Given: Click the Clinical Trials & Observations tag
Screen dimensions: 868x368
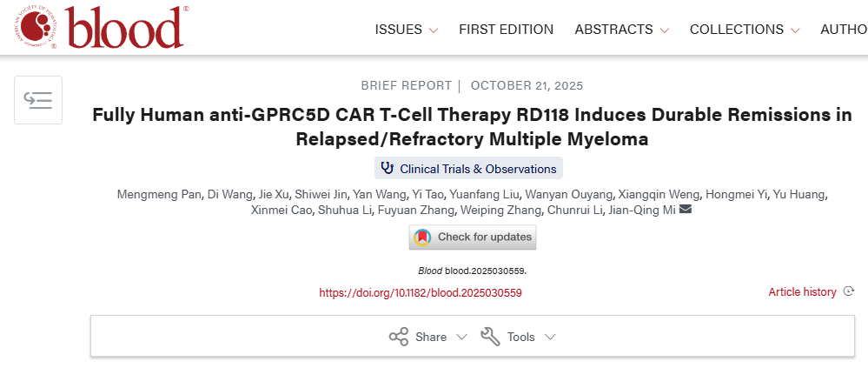Looking at the screenshot, I should pyautogui.click(x=477, y=169).
